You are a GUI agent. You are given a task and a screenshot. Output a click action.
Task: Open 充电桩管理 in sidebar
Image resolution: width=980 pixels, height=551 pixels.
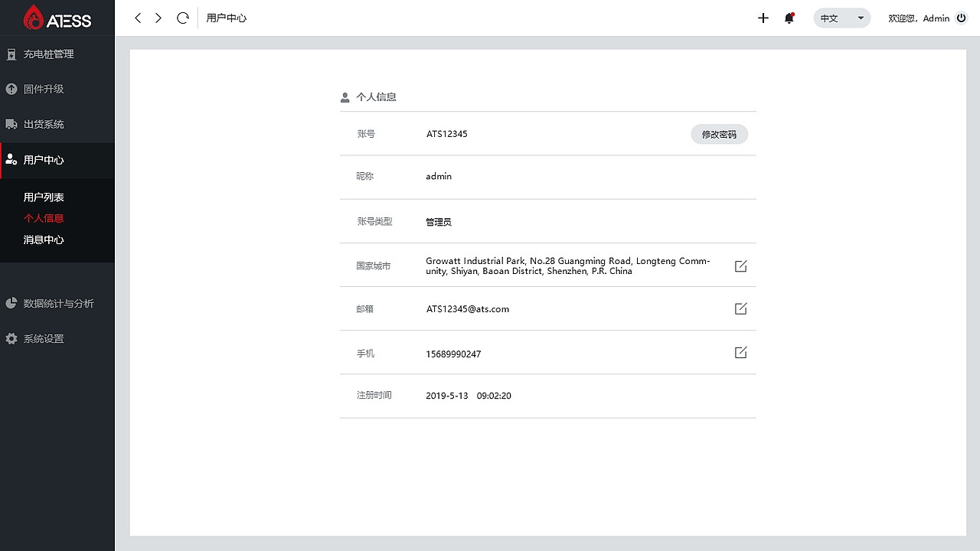[x=48, y=54]
